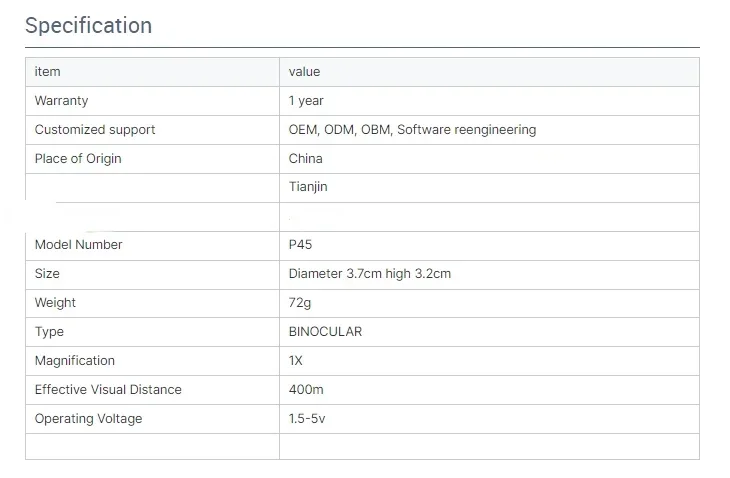The image size is (730, 478).
Task: Select the 'value' column header
Action: pyautogui.click(x=304, y=72)
